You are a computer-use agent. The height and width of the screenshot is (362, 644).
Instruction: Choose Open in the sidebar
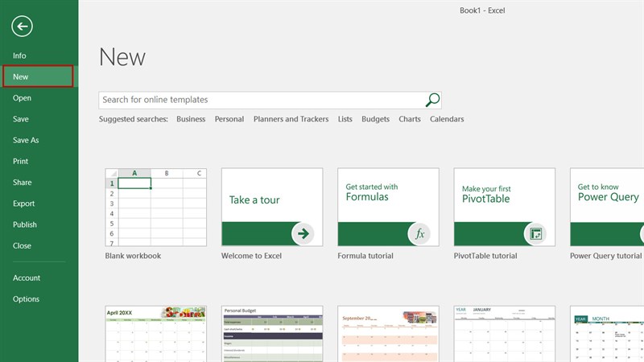coord(22,97)
